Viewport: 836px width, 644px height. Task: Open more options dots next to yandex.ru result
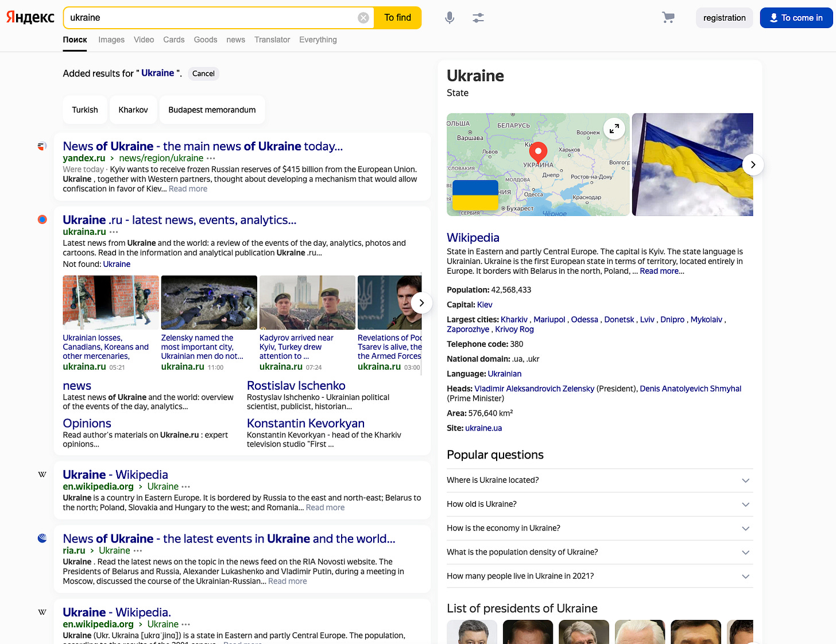tap(211, 158)
